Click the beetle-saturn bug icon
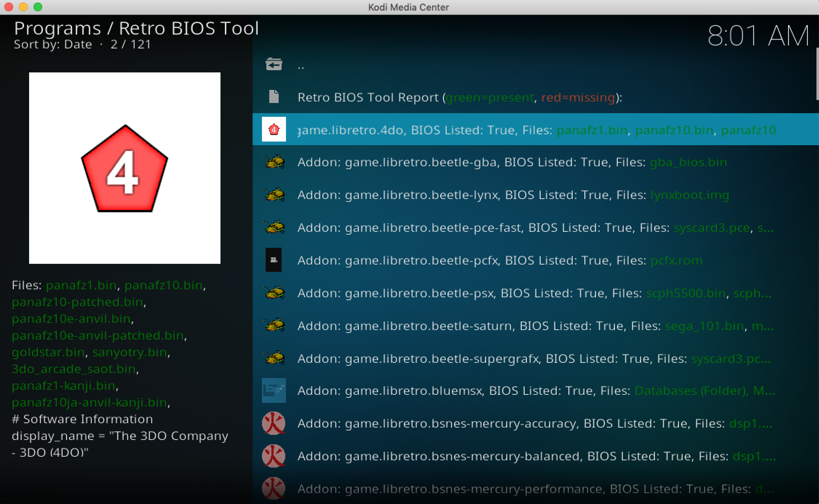The height and width of the screenshot is (504, 819). click(274, 325)
